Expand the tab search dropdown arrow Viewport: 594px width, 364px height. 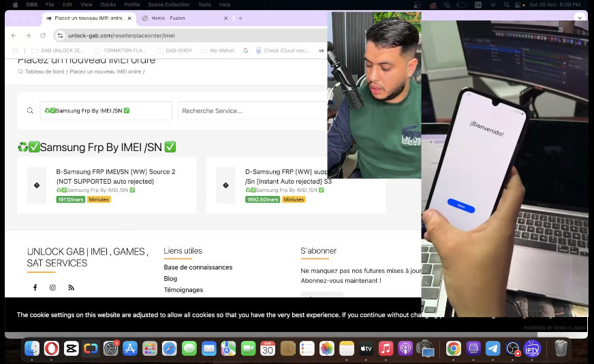580,18
